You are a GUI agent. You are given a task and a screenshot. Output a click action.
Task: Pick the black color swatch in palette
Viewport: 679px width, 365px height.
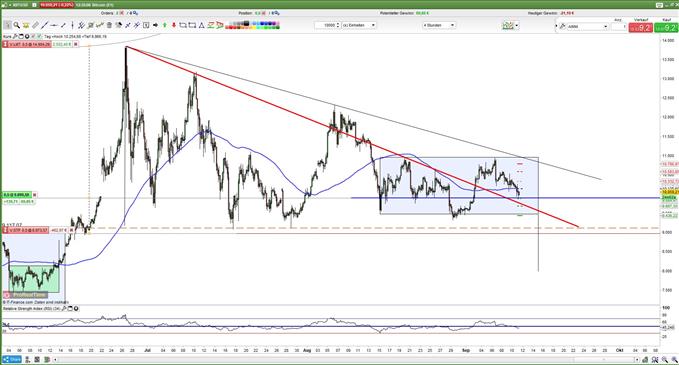(x=246, y=23)
